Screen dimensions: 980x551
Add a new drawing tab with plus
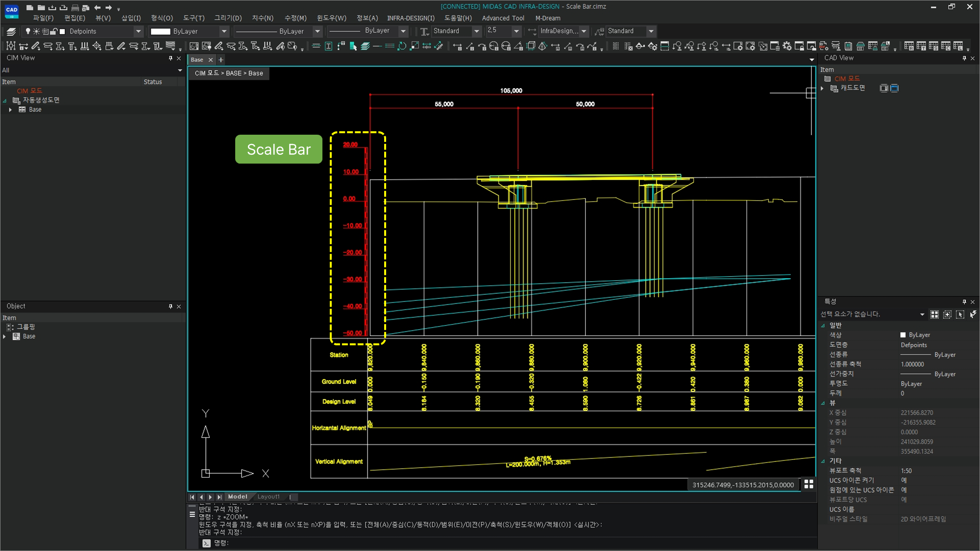[x=221, y=60]
